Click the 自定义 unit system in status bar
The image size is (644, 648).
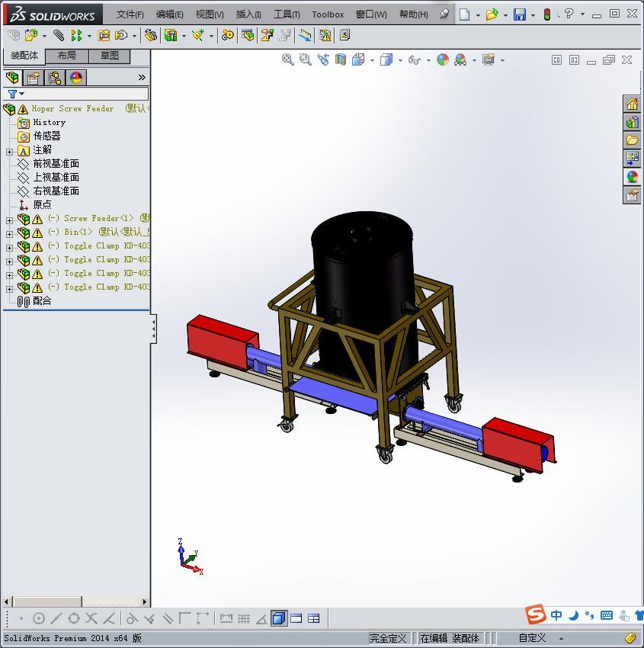(532, 638)
